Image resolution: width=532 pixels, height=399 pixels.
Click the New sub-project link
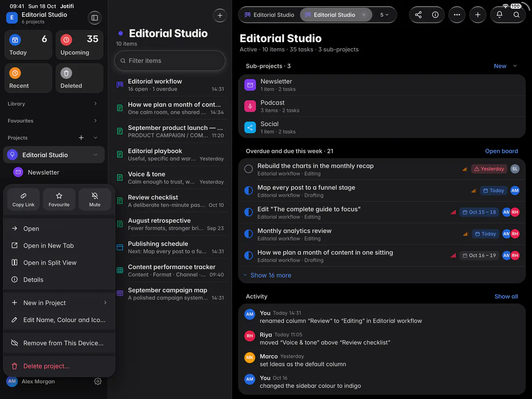pos(500,66)
